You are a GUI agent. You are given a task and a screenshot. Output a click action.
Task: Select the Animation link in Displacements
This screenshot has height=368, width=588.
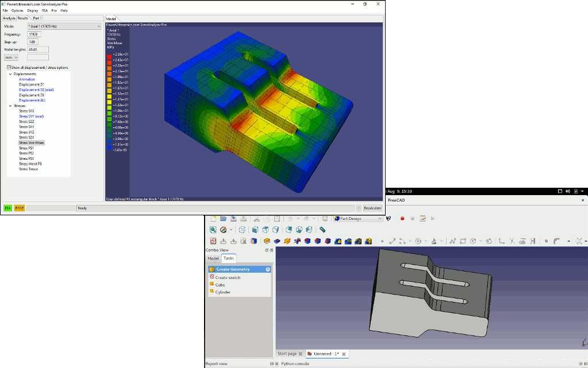(x=27, y=79)
